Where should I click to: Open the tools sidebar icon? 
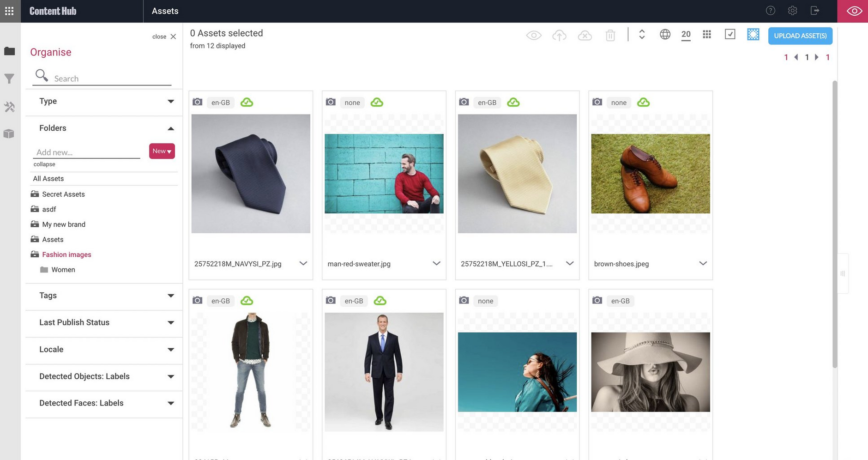9,107
